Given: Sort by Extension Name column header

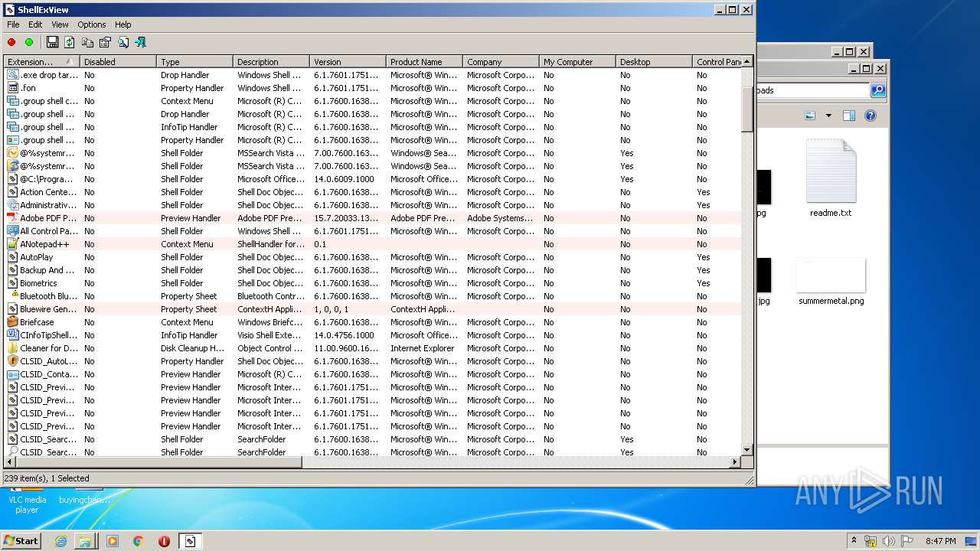Looking at the screenshot, I should [x=41, y=62].
